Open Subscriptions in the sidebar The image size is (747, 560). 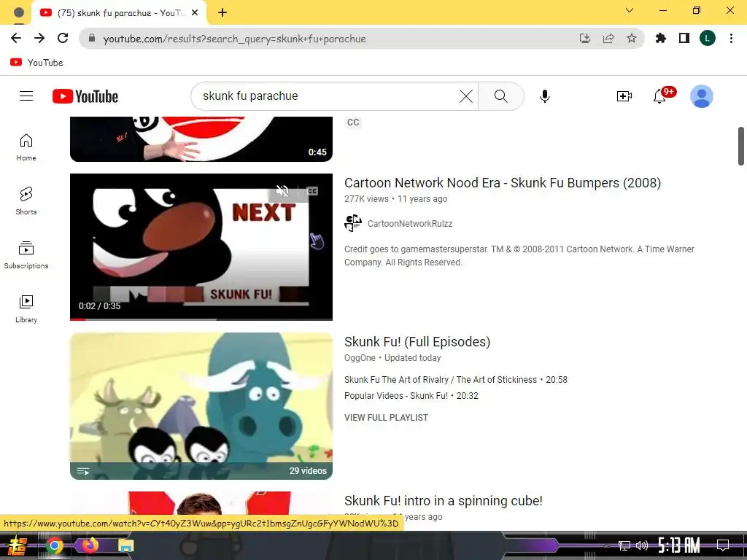click(26, 254)
